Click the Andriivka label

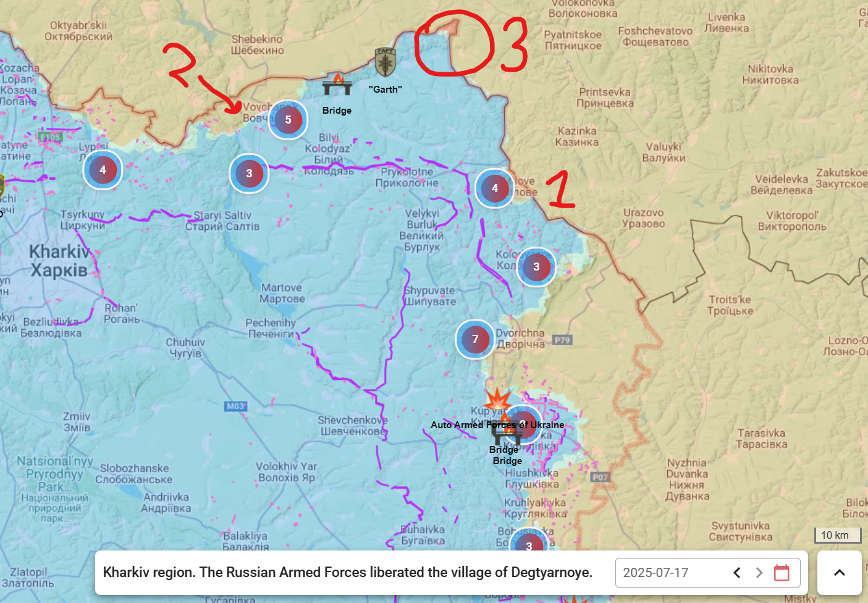point(166,503)
